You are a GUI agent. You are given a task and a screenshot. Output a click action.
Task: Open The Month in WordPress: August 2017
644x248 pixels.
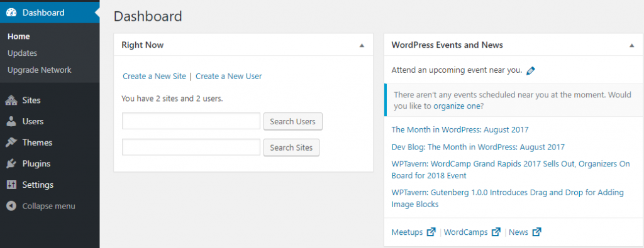[460, 129]
